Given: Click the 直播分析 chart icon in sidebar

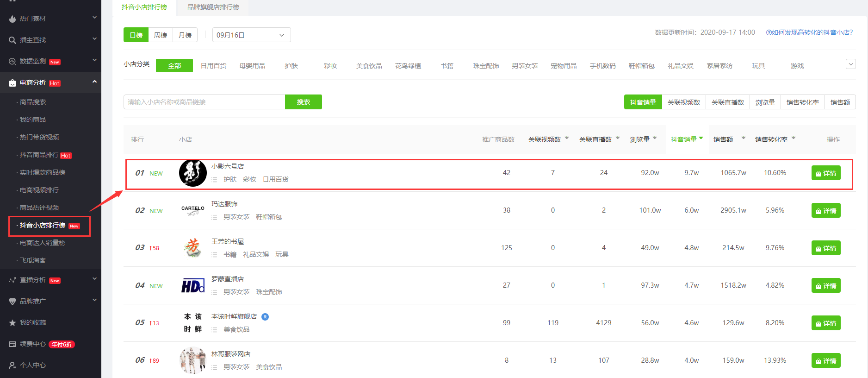Looking at the screenshot, I should [12, 280].
